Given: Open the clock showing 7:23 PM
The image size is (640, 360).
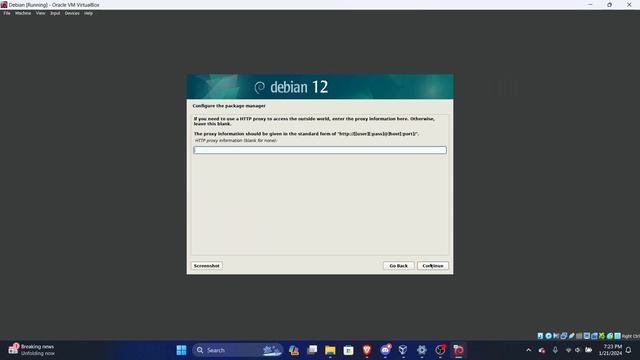Looking at the screenshot, I should pos(611,350).
